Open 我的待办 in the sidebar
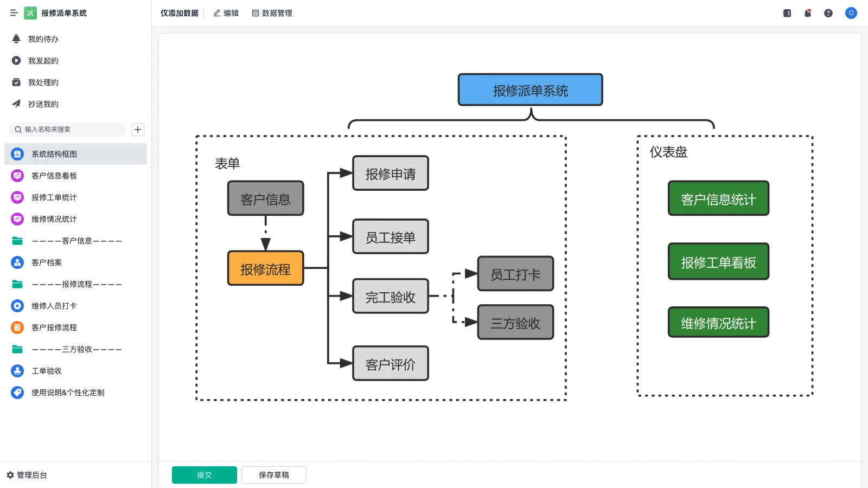This screenshot has width=868, height=488. pos(43,39)
